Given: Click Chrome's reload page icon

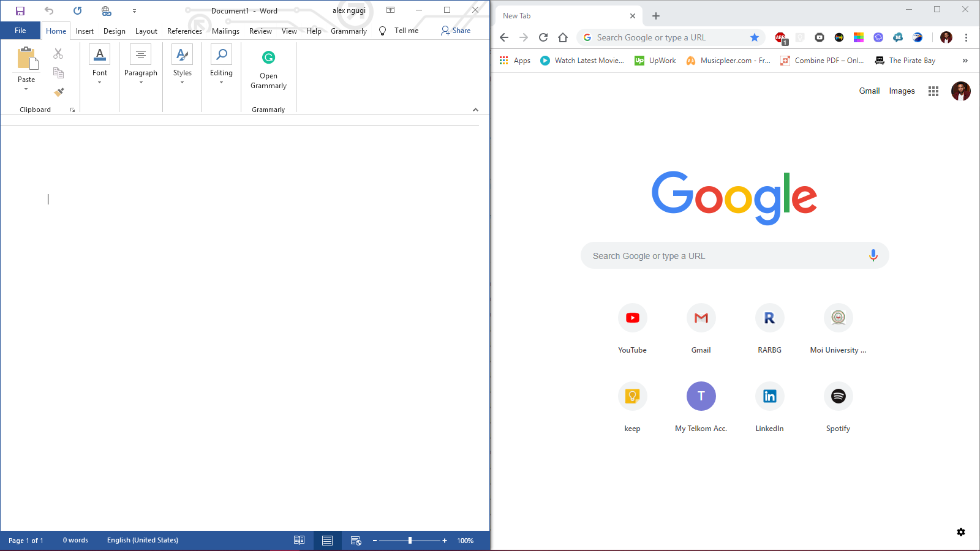Looking at the screenshot, I should [543, 37].
